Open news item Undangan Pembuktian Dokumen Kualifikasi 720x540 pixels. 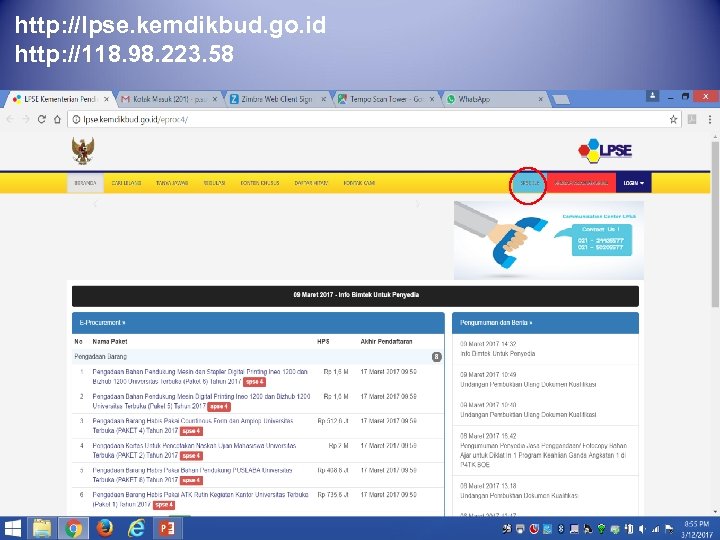(x=519, y=495)
